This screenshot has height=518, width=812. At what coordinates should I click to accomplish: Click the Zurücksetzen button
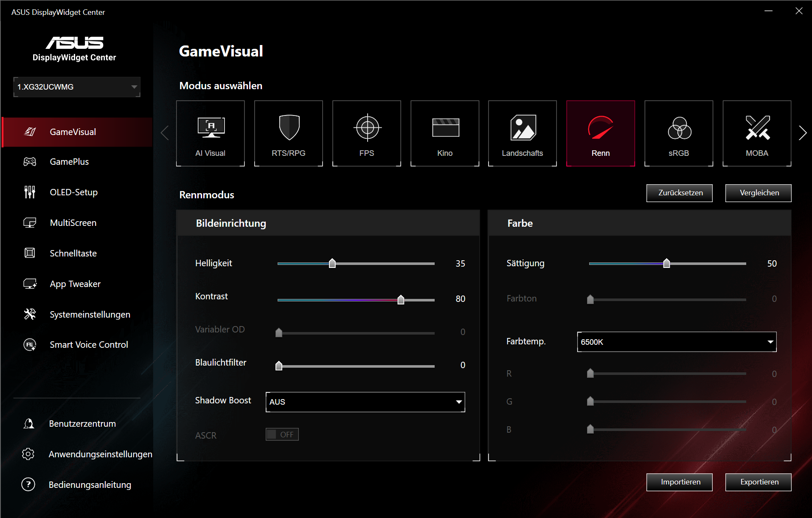(680, 193)
